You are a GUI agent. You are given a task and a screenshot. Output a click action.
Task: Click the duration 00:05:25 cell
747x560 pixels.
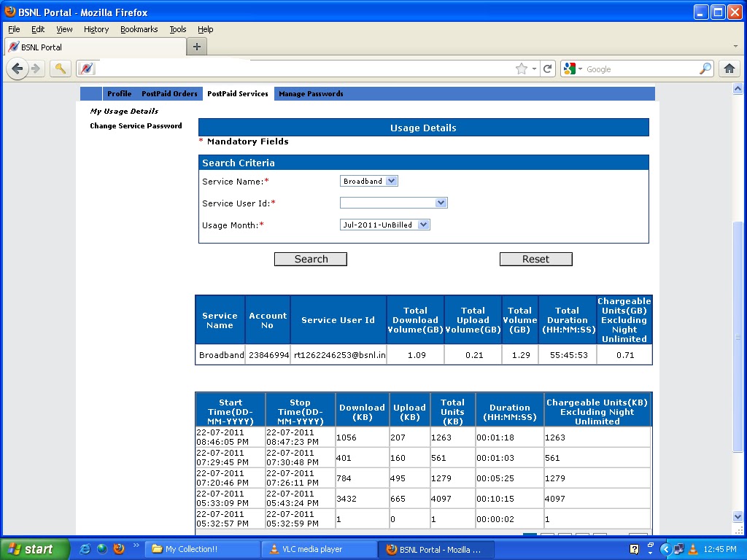(510, 478)
